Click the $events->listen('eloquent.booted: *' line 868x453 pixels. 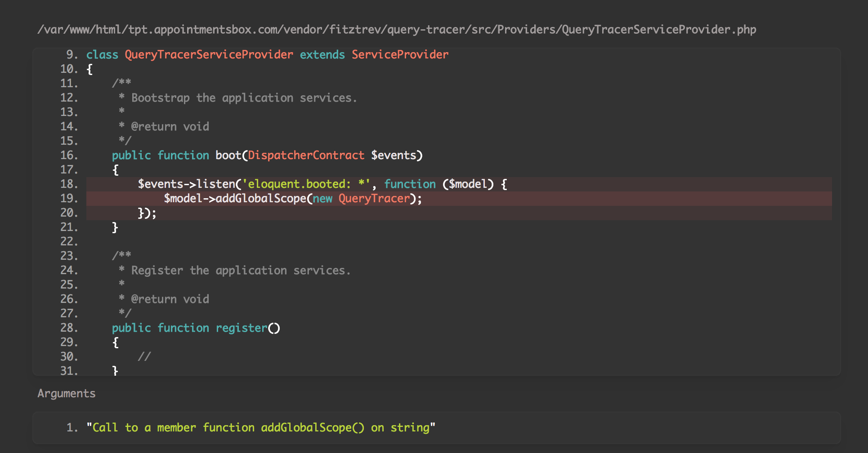click(x=322, y=184)
